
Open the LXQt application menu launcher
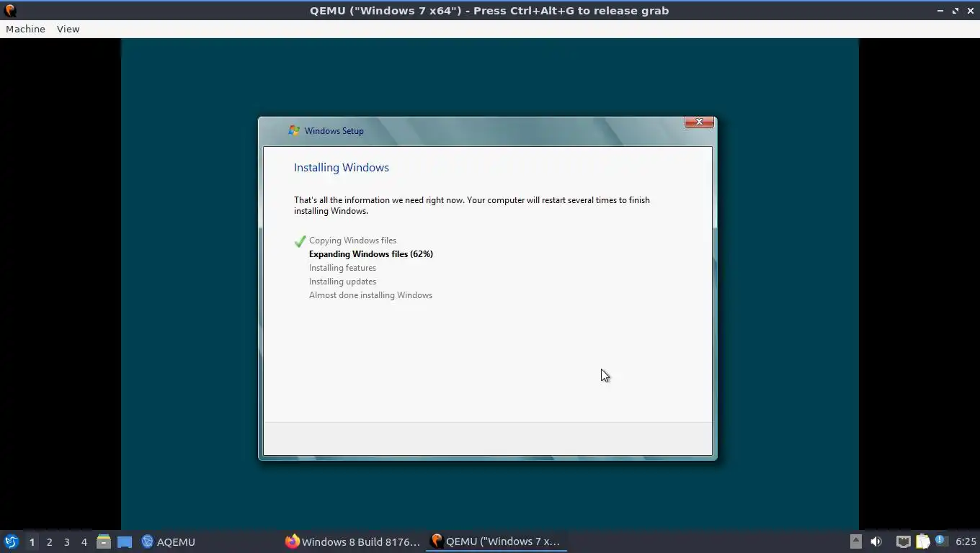(11, 541)
